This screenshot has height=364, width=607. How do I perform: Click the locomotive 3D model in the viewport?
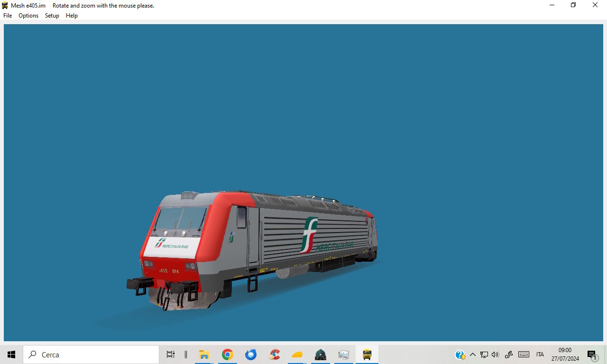252,250
